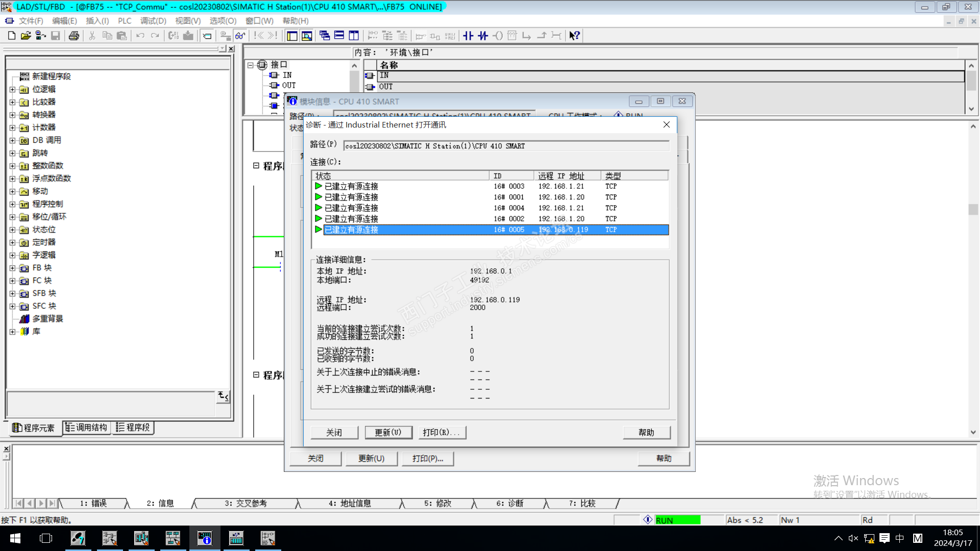Insert a normally closed contact
Viewport: 980px width, 551px height.
483,36
